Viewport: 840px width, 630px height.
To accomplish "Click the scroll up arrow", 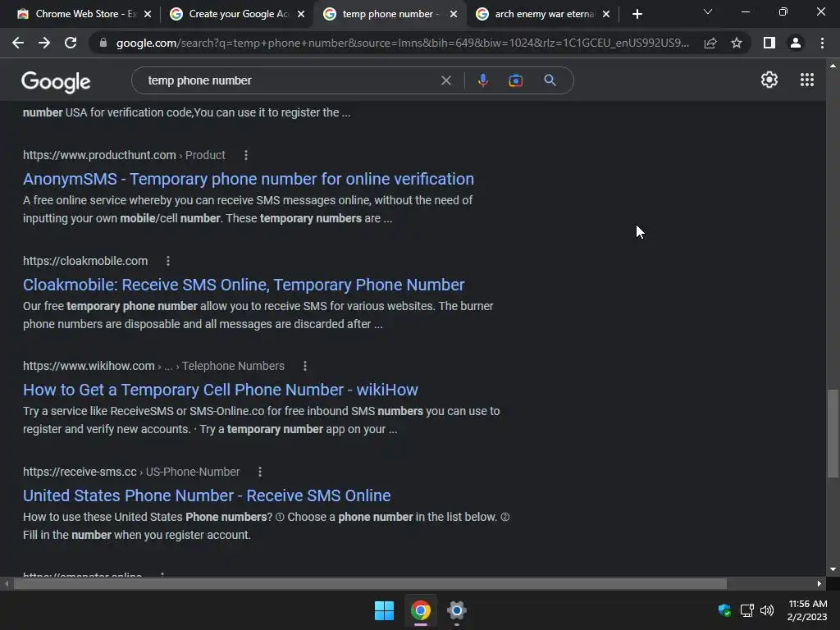I will [x=833, y=66].
